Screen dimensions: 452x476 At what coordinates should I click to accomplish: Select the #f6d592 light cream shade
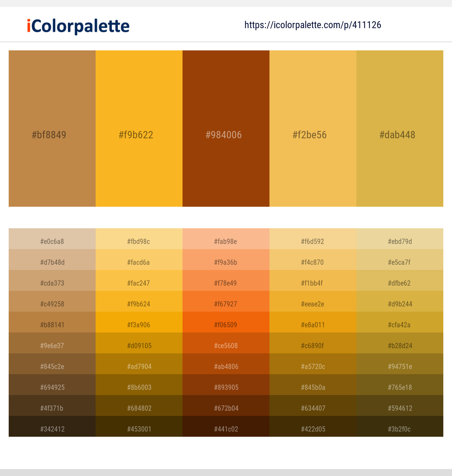[313, 239]
